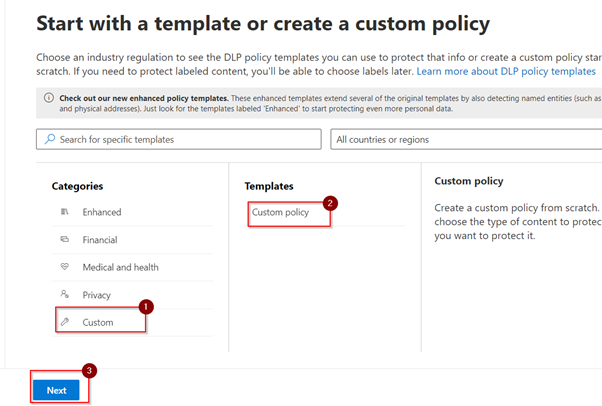Choose the Custom policy template

(281, 212)
